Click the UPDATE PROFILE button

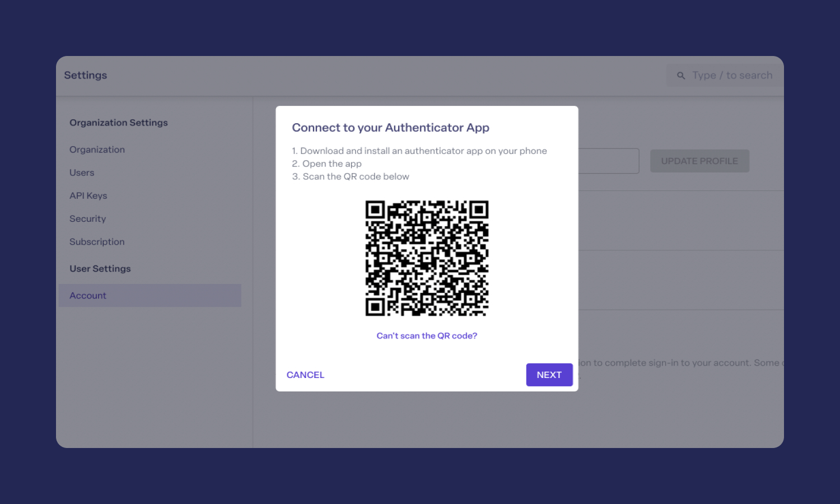coord(699,161)
